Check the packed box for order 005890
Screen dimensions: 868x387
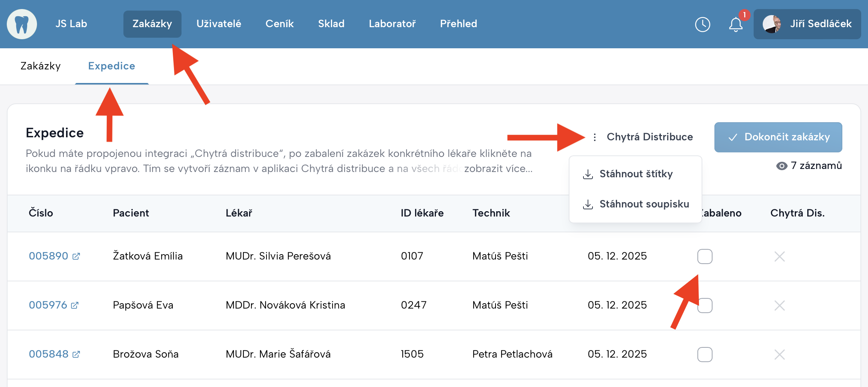pyautogui.click(x=705, y=256)
